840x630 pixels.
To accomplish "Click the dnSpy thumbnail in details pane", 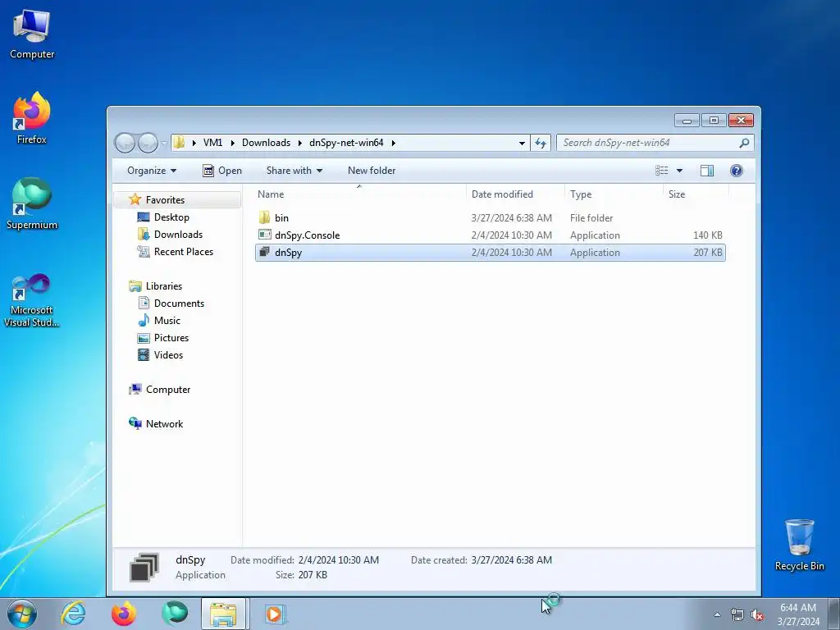I will click(x=144, y=568).
